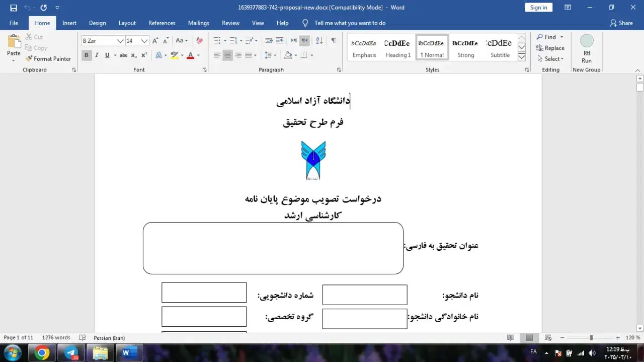Open the bullets list dropdown arrow
The height and width of the screenshot is (362, 644).
coord(225,41)
